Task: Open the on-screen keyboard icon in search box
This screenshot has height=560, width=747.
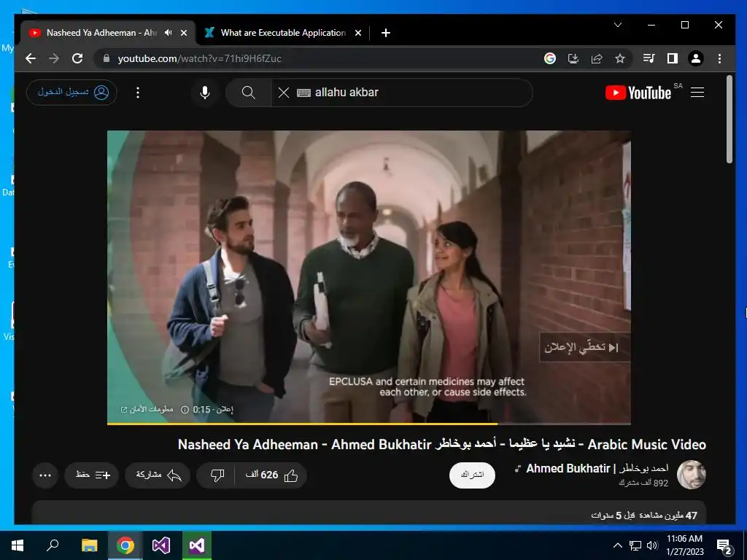Action: 303,93
